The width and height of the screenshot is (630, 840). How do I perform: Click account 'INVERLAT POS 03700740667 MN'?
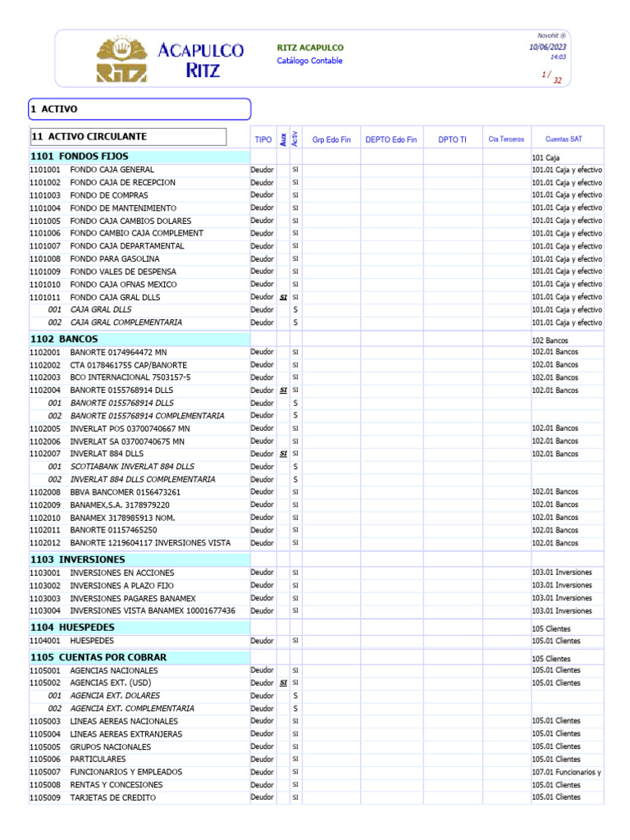click(x=130, y=429)
